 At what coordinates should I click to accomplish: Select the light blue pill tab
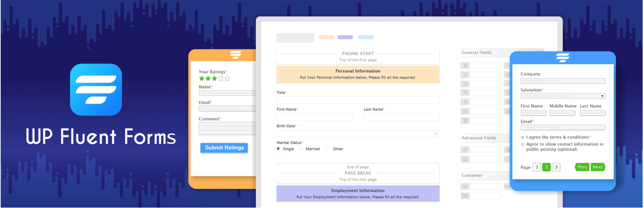[x=366, y=37]
